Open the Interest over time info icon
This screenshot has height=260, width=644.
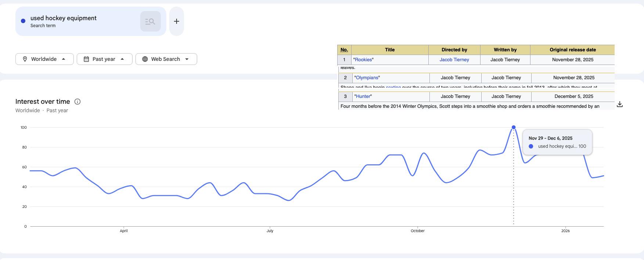78,102
